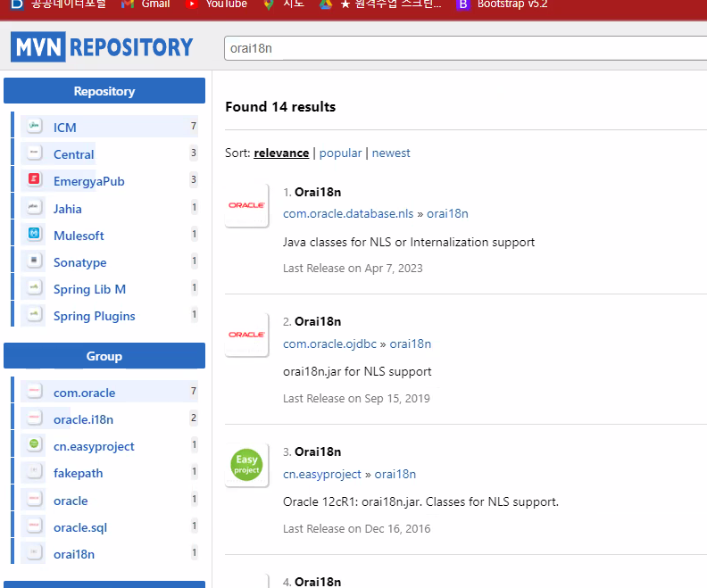Filter by cn.easyproject sidebar group link
This screenshot has height=588, width=707.
94,446
